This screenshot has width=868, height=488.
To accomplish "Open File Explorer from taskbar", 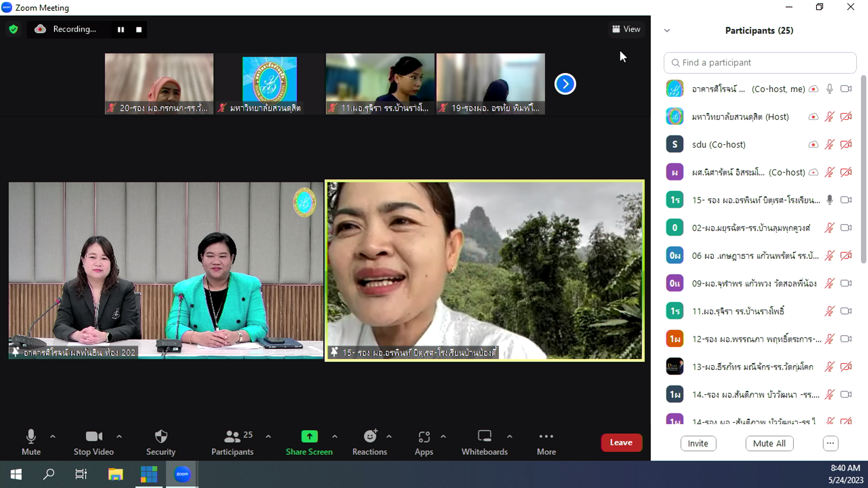I will 115,474.
